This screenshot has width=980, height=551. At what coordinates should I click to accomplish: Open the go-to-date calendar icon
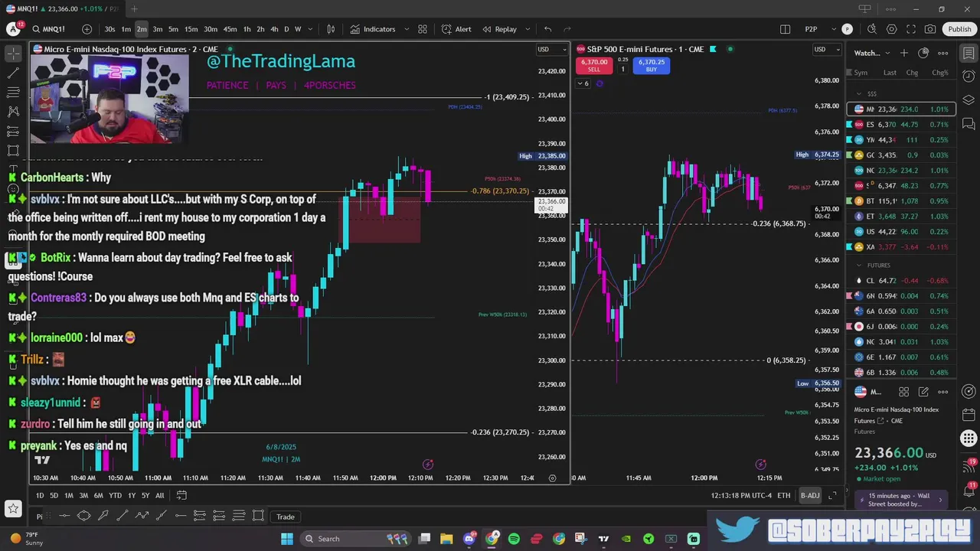click(x=181, y=495)
